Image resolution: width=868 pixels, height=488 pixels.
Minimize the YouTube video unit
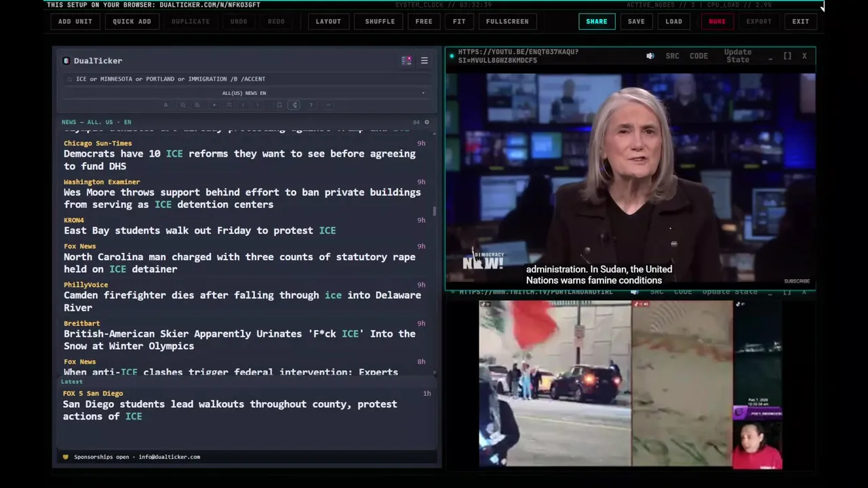pyautogui.click(x=770, y=58)
